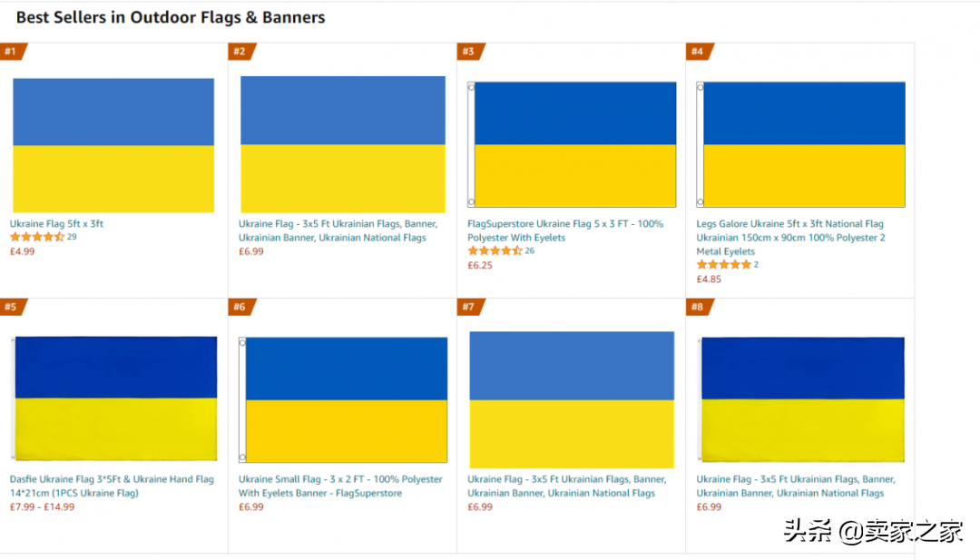Click the #8 rank badge
The width and height of the screenshot is (980, 560).
(700, 307)
